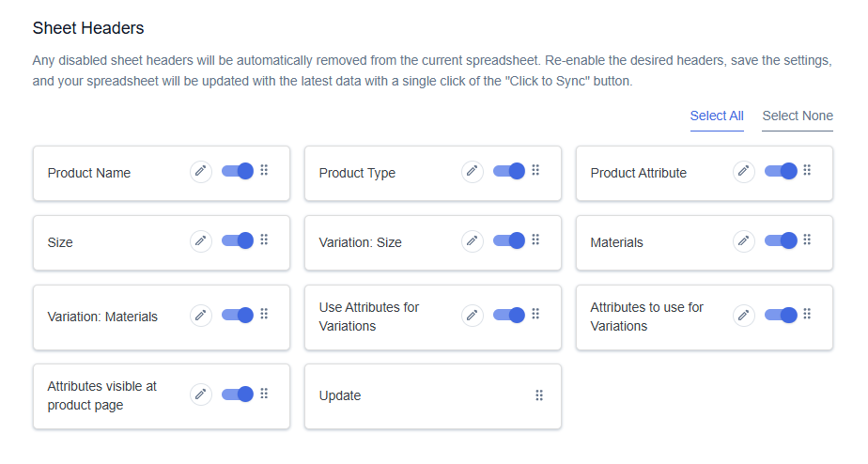
Task: Grab the drag handle on the Update card
Action: pyautogui.click(x=539, y=395)
